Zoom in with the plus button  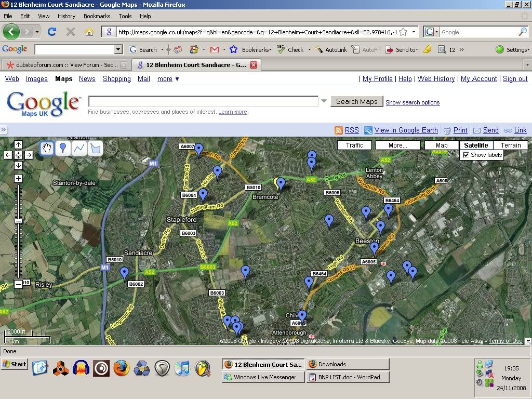point(18,179)
